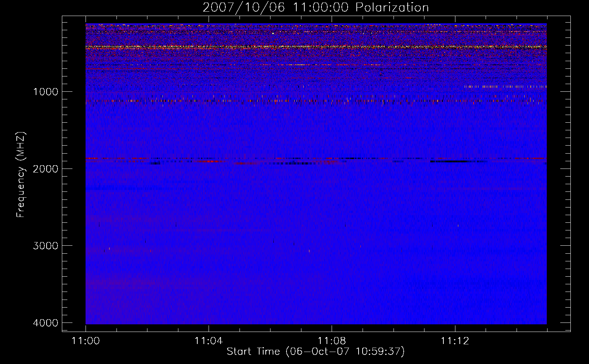Click the 1000 frequency tick label
The width and height of the screenshot is (589, 364).
(46, 92)
